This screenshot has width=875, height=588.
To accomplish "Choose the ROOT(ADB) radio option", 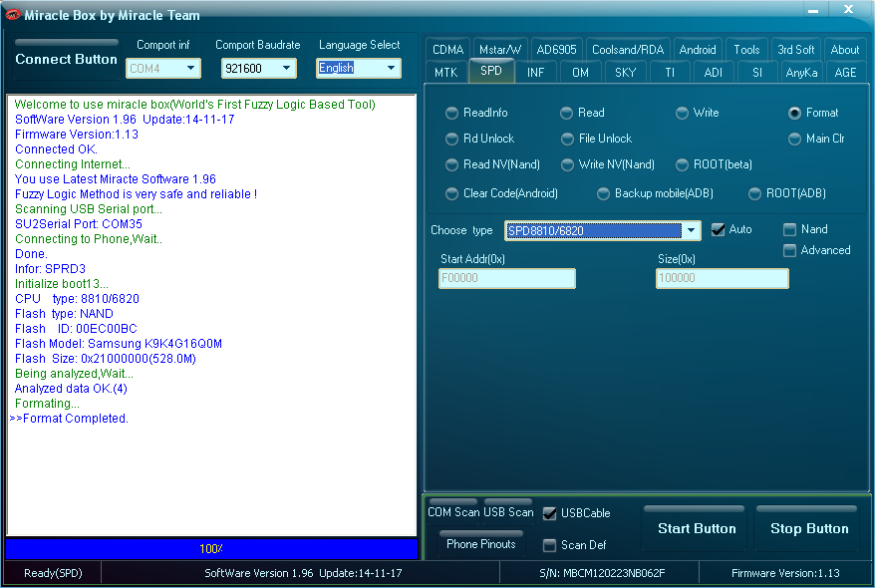I will coord(787,193).
